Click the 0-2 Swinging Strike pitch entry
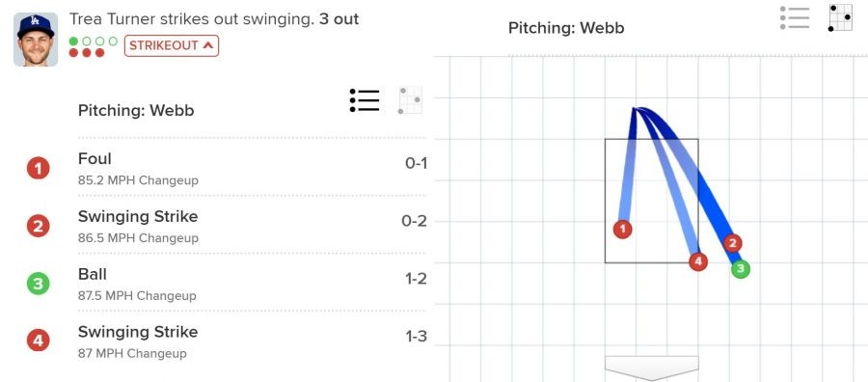This screenshot has width=868, height=382. [x=227, y=226]
